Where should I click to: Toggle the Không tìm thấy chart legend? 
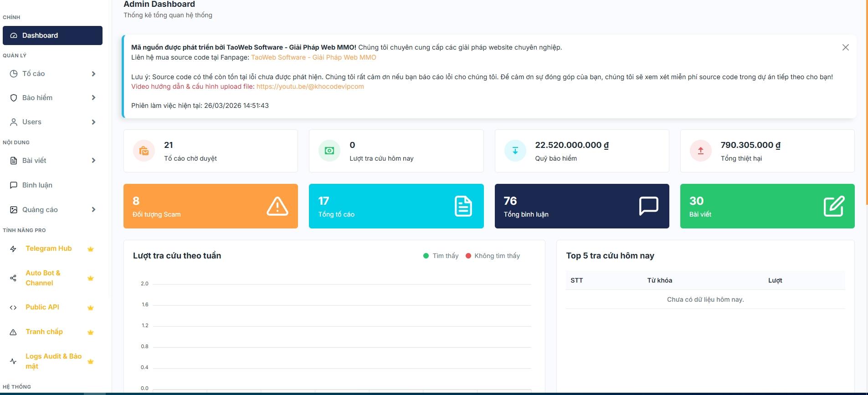493,256
